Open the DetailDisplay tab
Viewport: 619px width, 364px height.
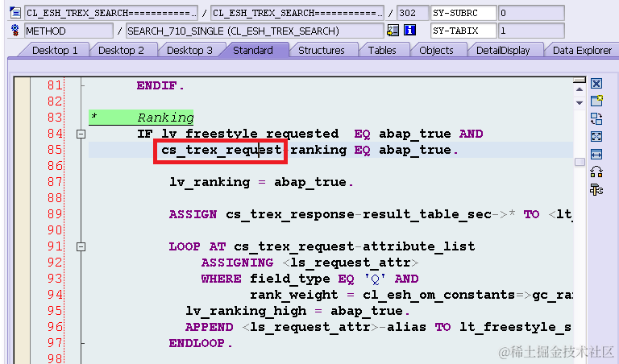coord(503,51)
